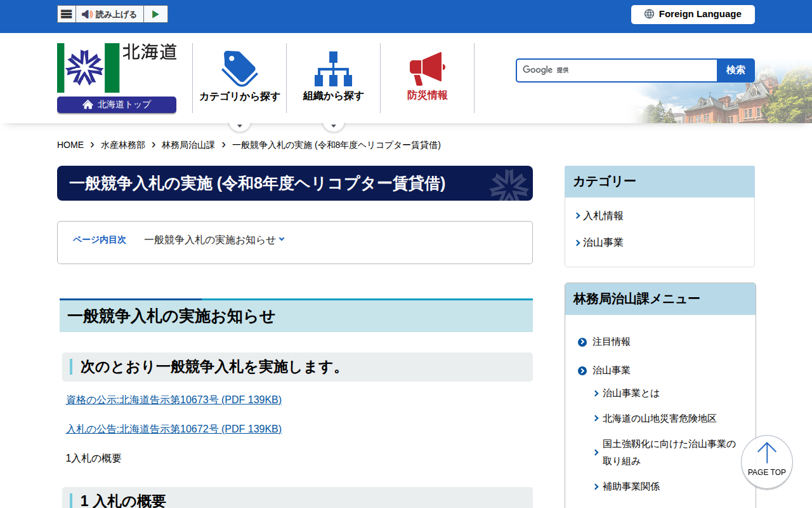Click the heading 林務局治山課メニュー
812x508 pixels.
637,299
